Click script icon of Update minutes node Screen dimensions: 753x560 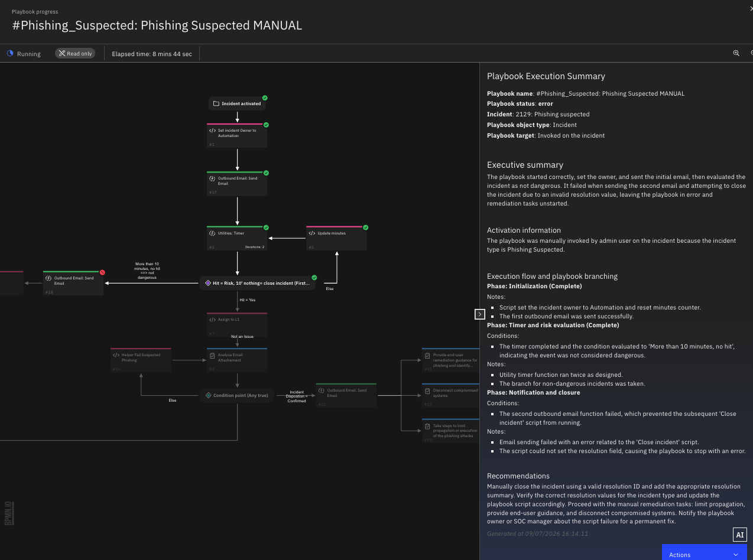pyautogui.click(x=312, y=233)
